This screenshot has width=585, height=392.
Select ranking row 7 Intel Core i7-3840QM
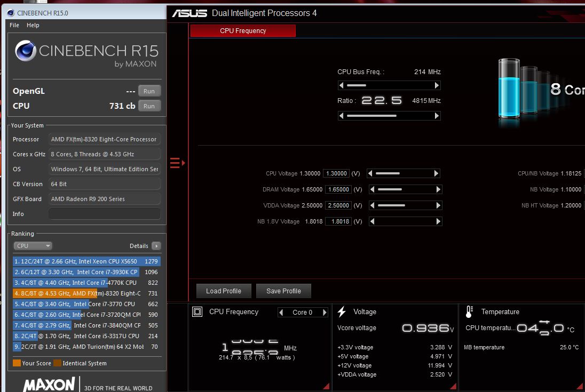tap(86, 325)
